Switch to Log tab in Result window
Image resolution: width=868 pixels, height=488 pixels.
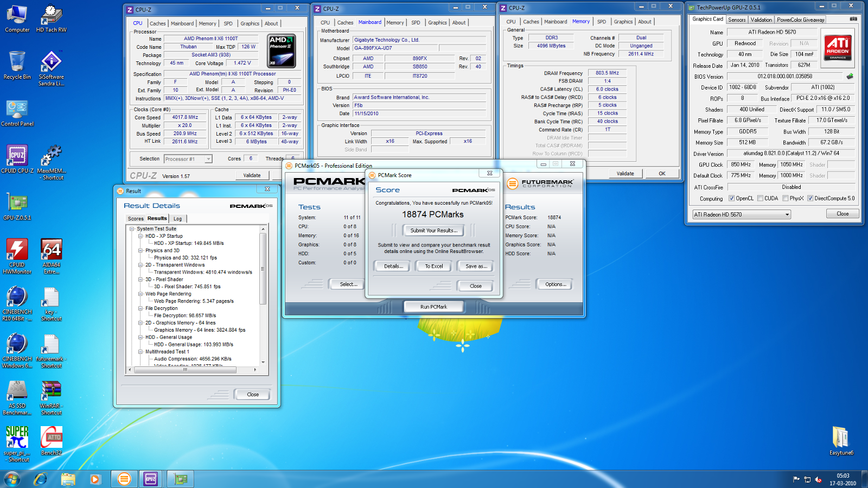point(177,219)
